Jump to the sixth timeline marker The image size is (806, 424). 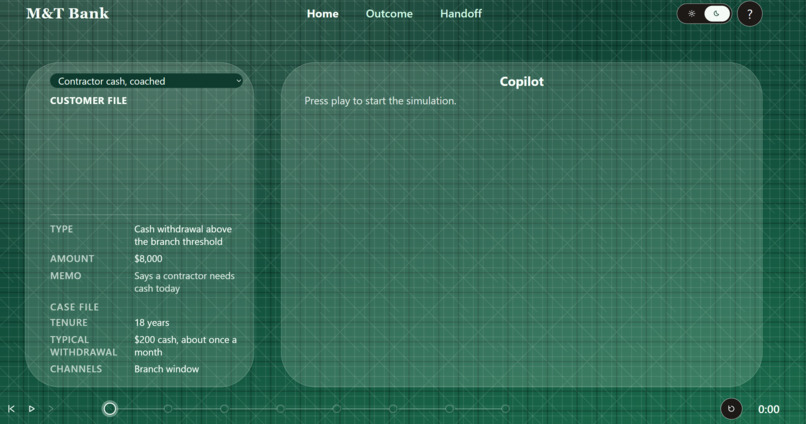click(x=393, y=409)
